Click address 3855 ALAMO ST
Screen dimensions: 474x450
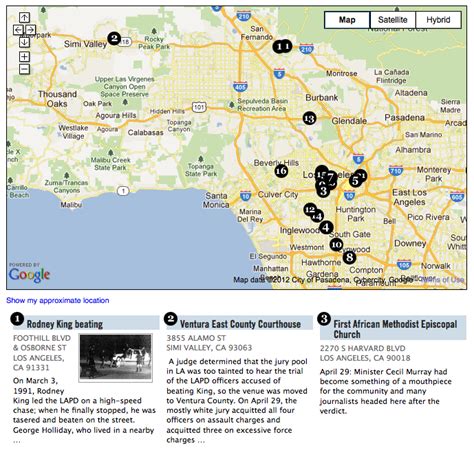pyautogui.click(x=196, y=338)
